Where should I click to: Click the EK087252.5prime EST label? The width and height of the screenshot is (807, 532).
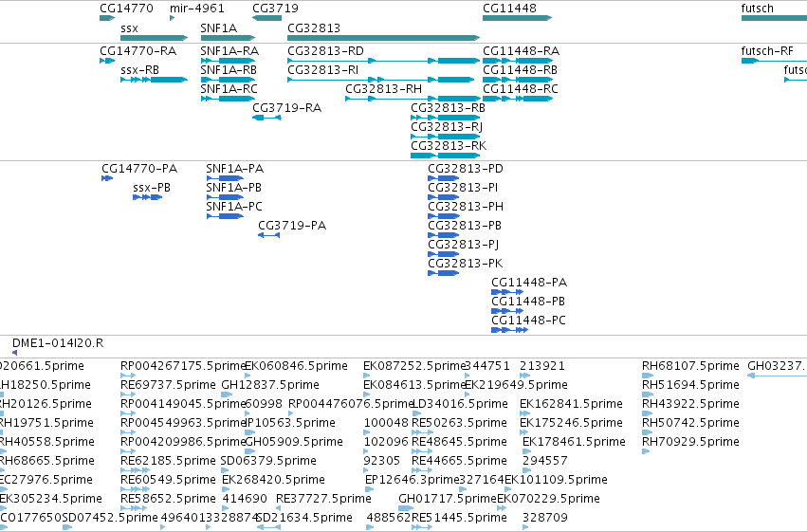click(414, 366)
